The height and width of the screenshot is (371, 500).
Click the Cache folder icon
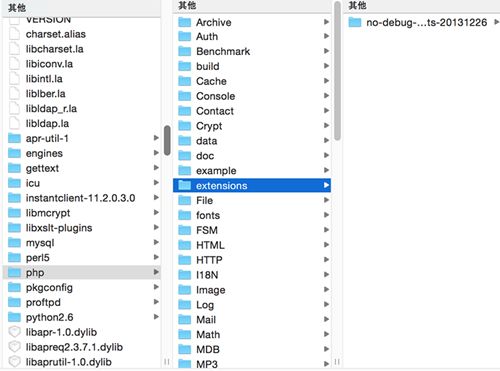coord(184,81)
